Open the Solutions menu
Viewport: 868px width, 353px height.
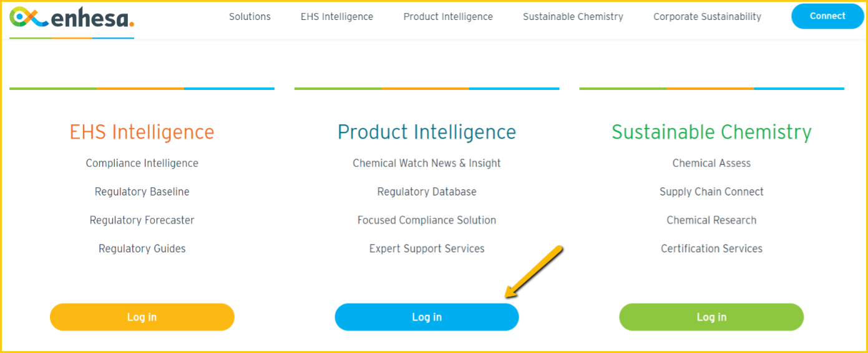click(250, 17)
